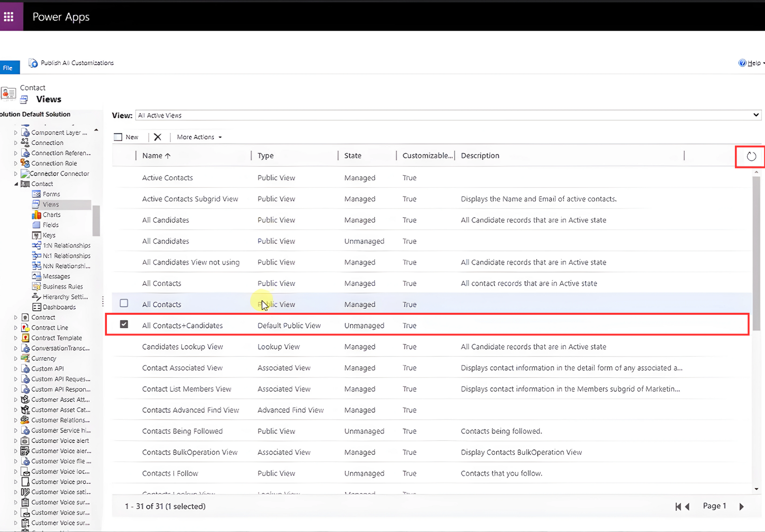Select the Forms icon under Contact
The image size is (765, 532).
click(36, 194)
